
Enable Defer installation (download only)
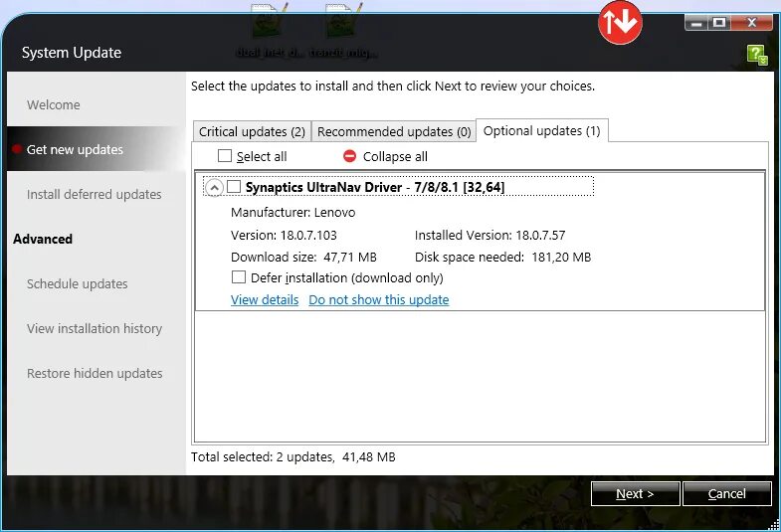239,277
